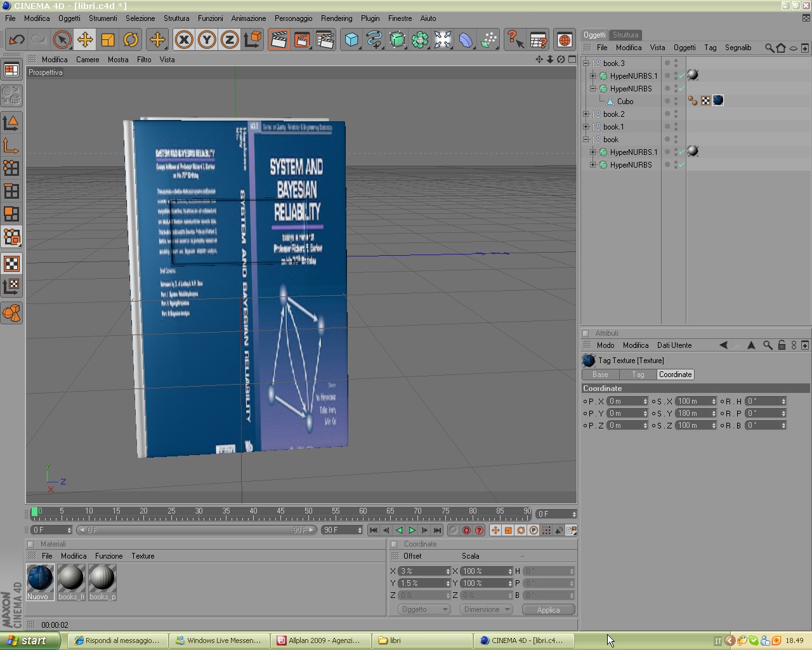Toggle Z axis lock
The image size is (812, 650).
coord(230,40)
